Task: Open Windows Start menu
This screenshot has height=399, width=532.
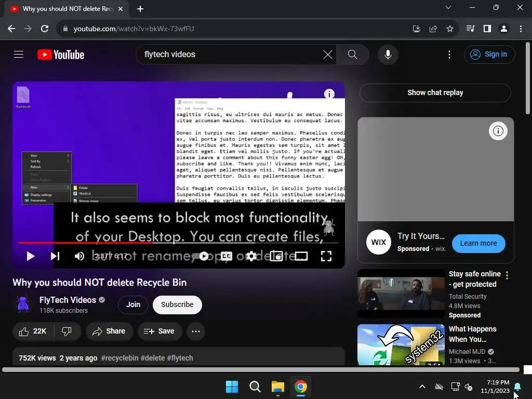Action: [x=232, y=387]
